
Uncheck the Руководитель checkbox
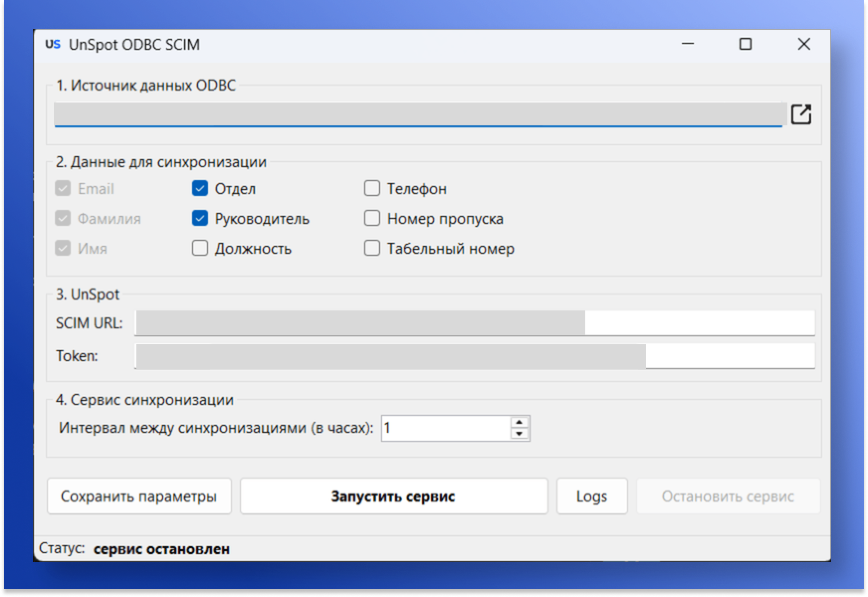click(200, 218)
